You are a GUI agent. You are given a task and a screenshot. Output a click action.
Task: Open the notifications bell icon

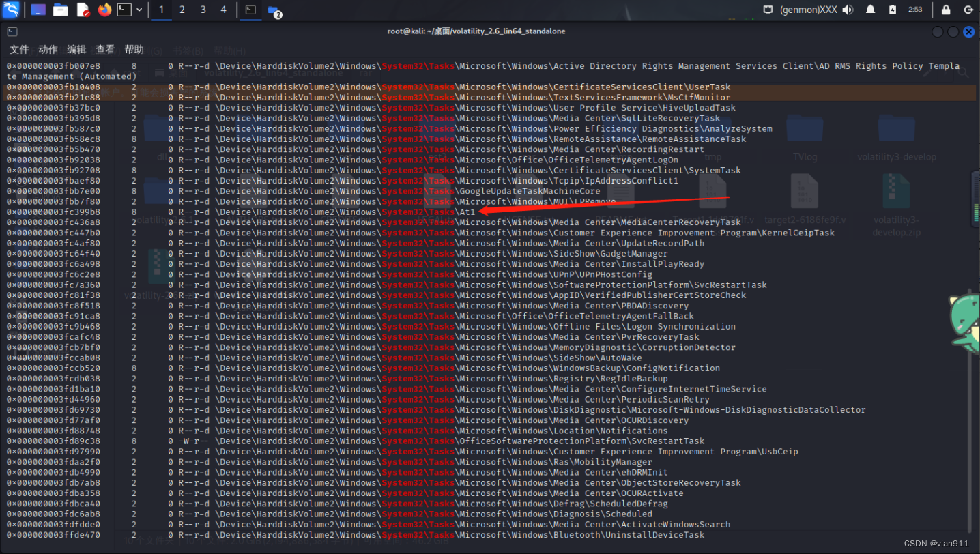(870, 10)
